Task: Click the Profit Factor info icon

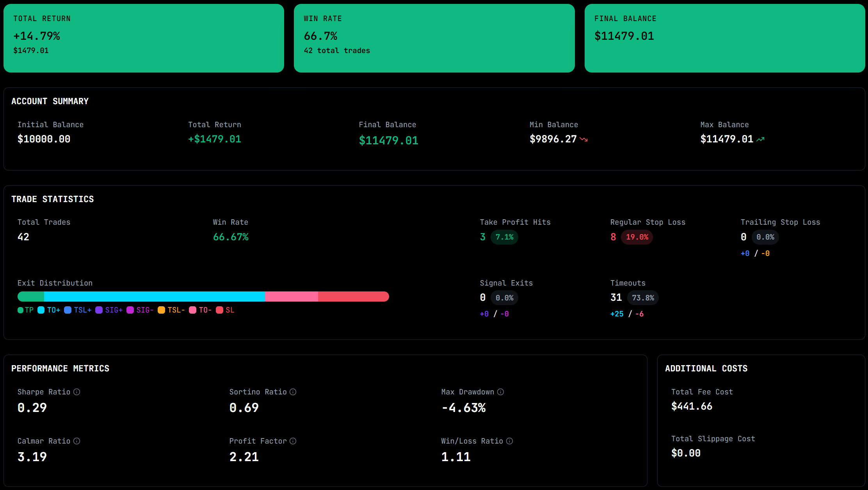Action: [293, 441]
